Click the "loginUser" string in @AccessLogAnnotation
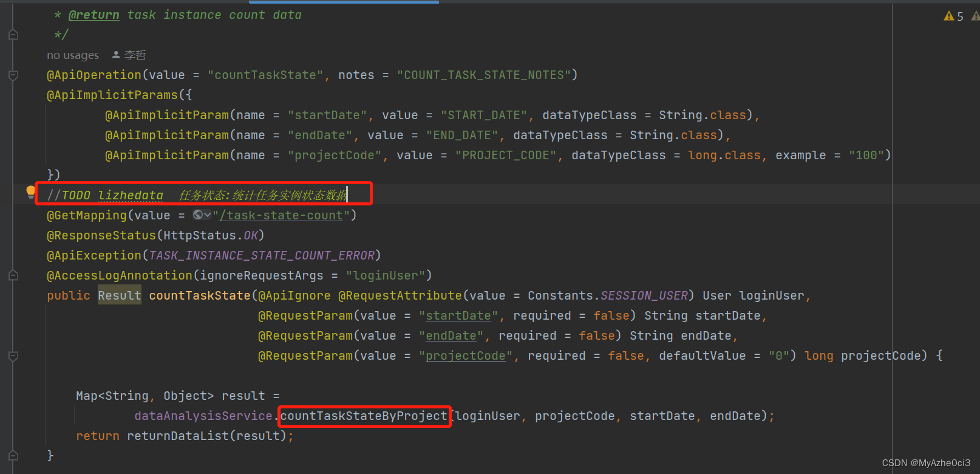 click(386, 275)
